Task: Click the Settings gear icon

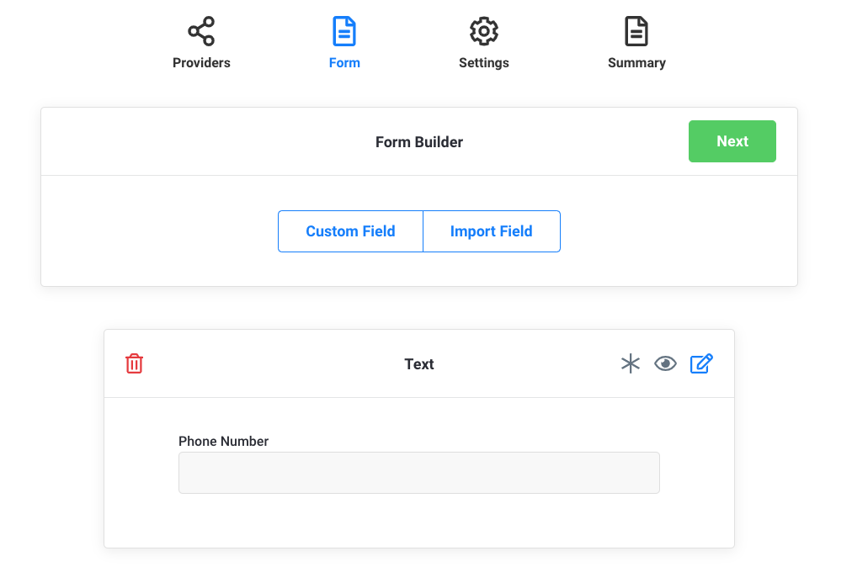Action: [x=484, y=31]
